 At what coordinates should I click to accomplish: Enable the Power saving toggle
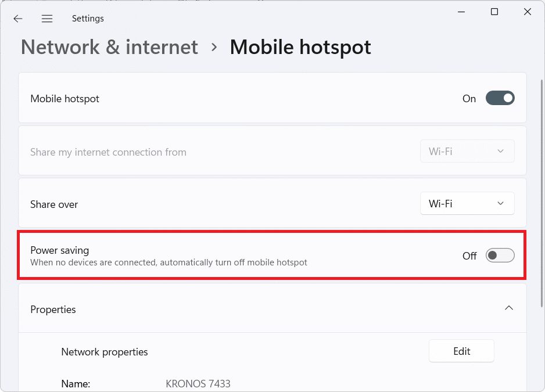coord(500,256)
